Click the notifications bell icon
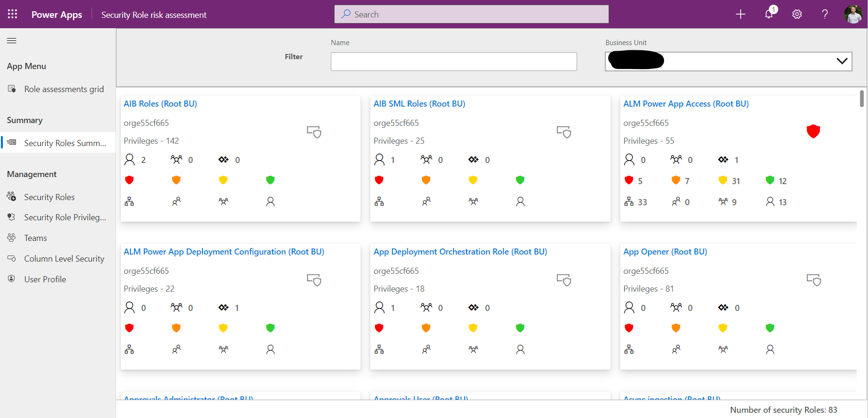 769,14
